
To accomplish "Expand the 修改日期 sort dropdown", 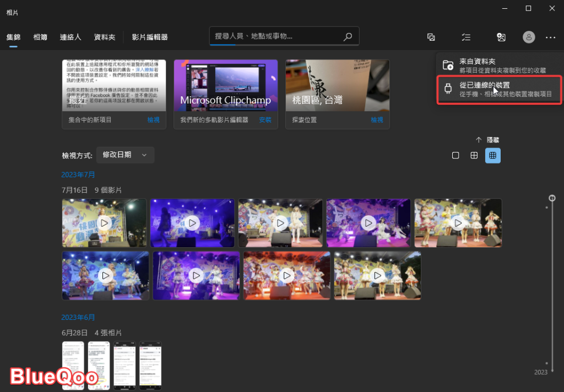I will pyautogui.click(x=125, y=155).
